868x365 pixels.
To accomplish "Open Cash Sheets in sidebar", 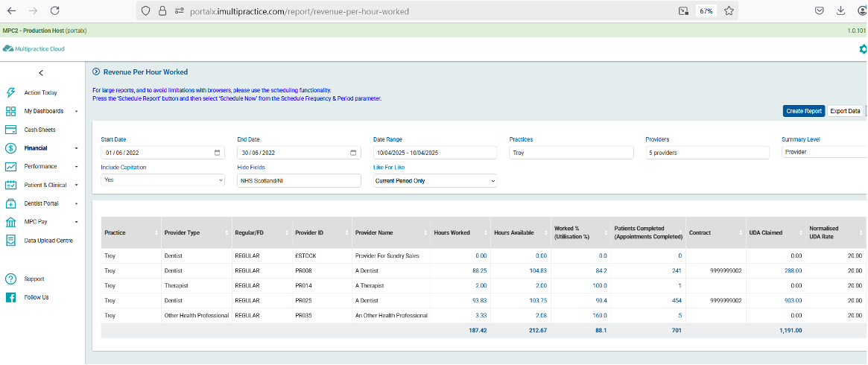I will [x=39, y=130].
